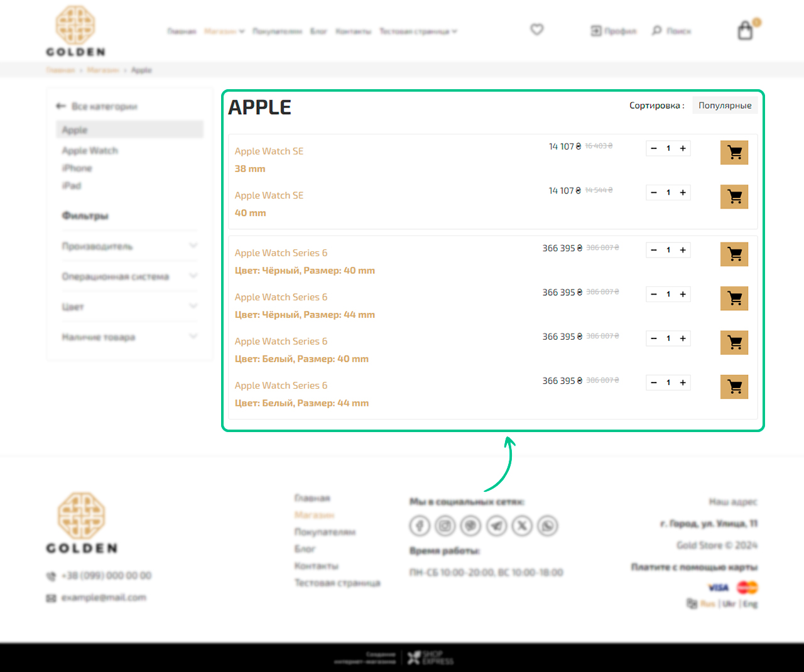The width and height of the screenshot is (804, 672).
Task: Click the Apple Watch SE 38 mm quantity field
Action: click(668, 148)
